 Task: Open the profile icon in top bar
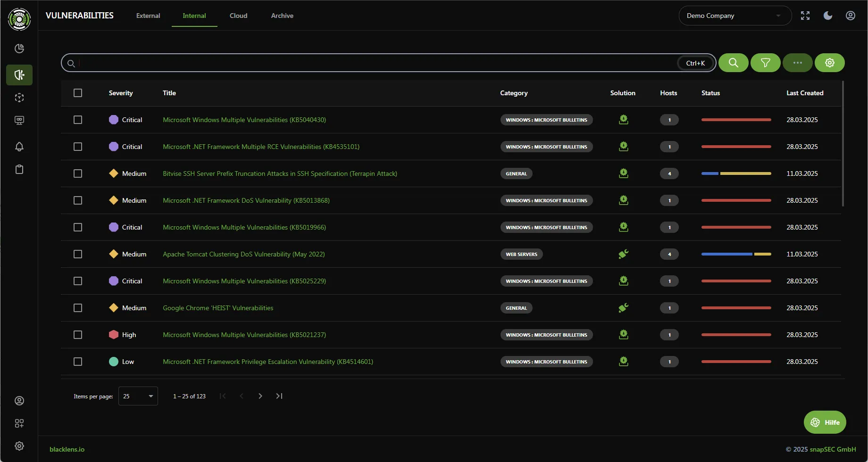tap(851, 16)
